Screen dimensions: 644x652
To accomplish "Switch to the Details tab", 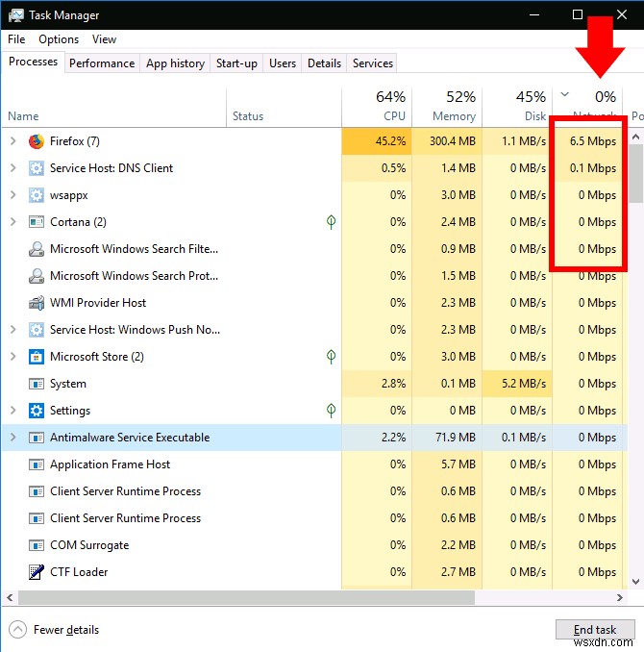I will 324,63.
